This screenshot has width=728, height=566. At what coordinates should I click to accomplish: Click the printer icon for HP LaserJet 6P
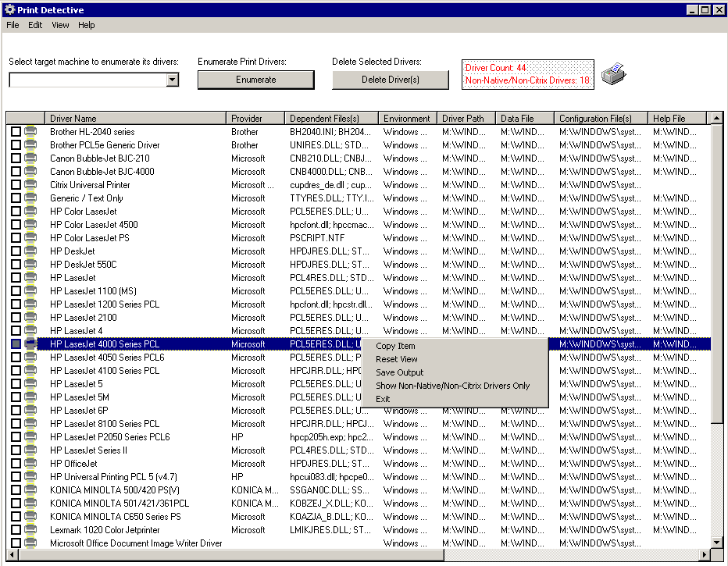tap(30, 411)
